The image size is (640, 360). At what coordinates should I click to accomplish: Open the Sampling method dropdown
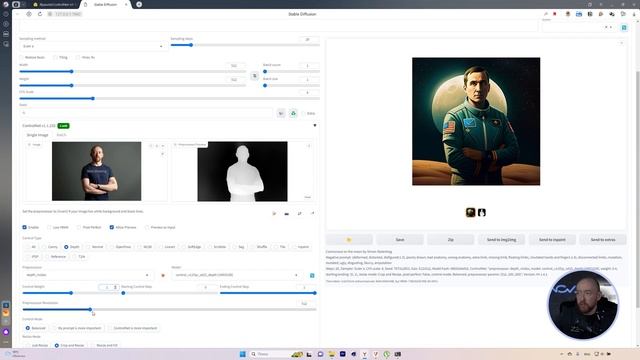[92, 46]
